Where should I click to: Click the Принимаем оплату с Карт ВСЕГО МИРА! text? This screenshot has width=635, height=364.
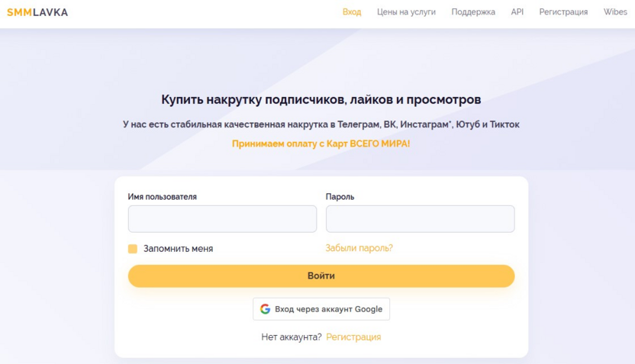321,143
